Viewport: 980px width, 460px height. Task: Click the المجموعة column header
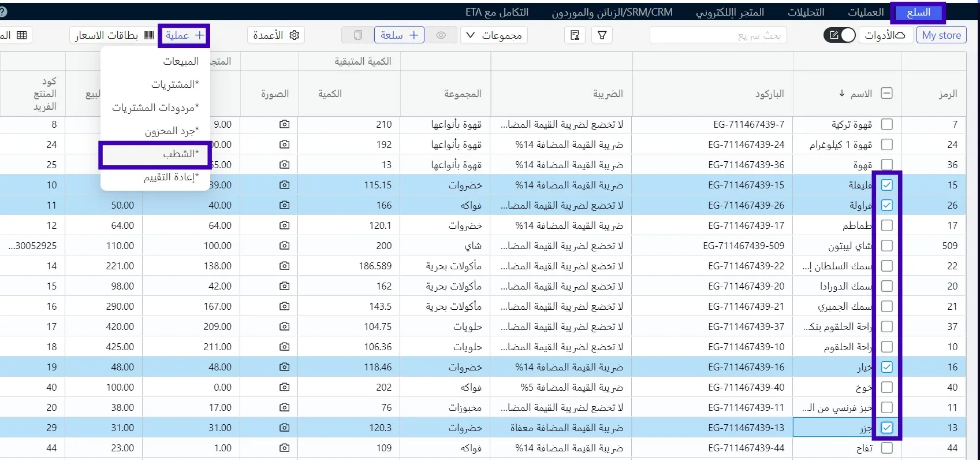pos(463,94)
